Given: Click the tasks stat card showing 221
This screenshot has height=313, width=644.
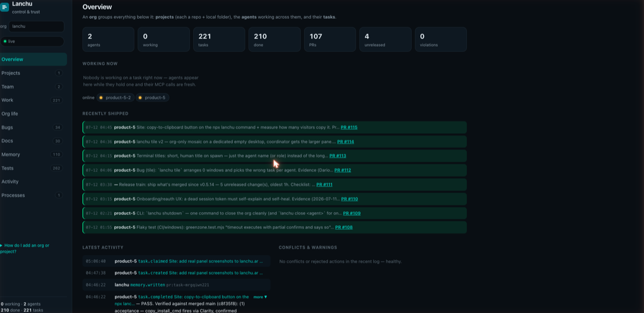Looking at the screenshot, I should pyautogui.click(x=219, y=40).
